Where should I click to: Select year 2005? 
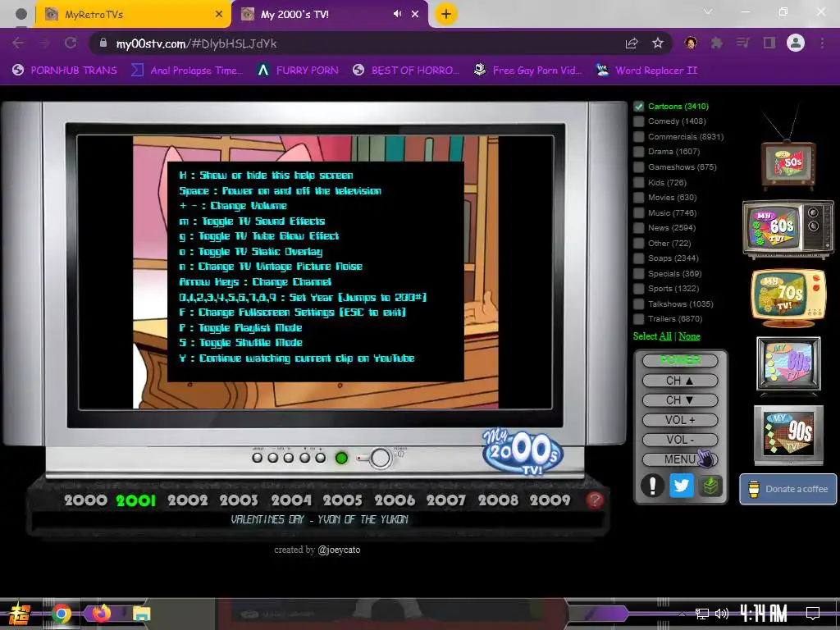[343, 500]
